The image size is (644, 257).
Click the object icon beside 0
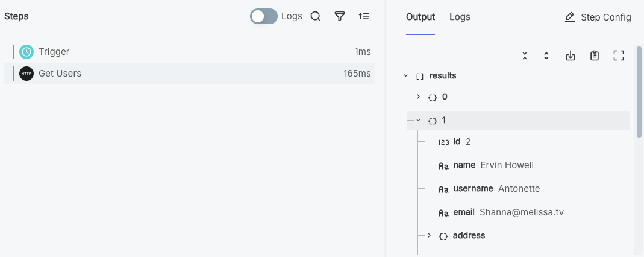[x=432, y=98]
